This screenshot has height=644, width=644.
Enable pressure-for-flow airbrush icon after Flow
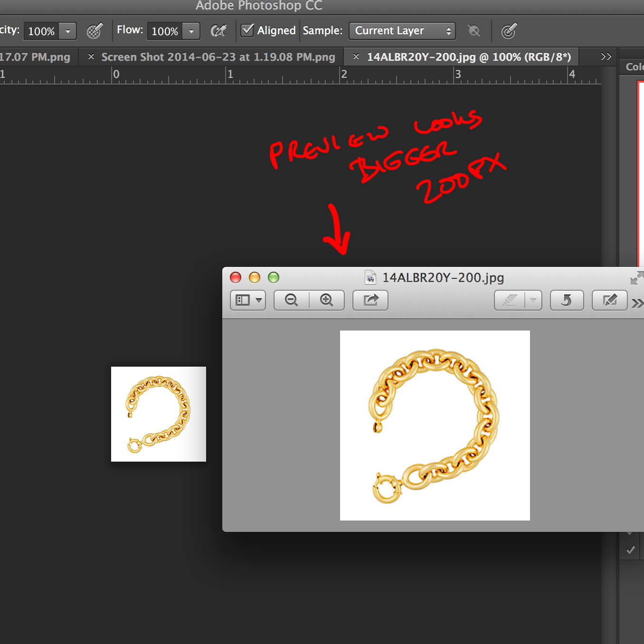click(218, 31)
